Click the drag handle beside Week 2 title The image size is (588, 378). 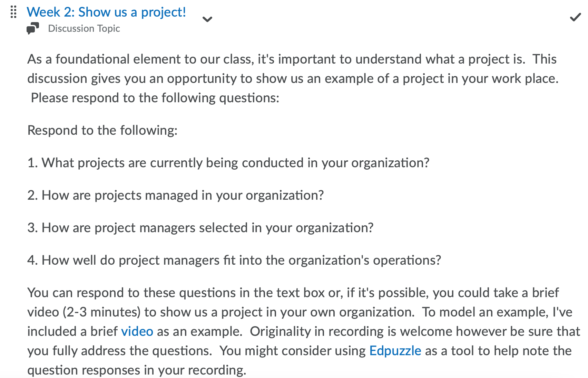coord(13,12)
